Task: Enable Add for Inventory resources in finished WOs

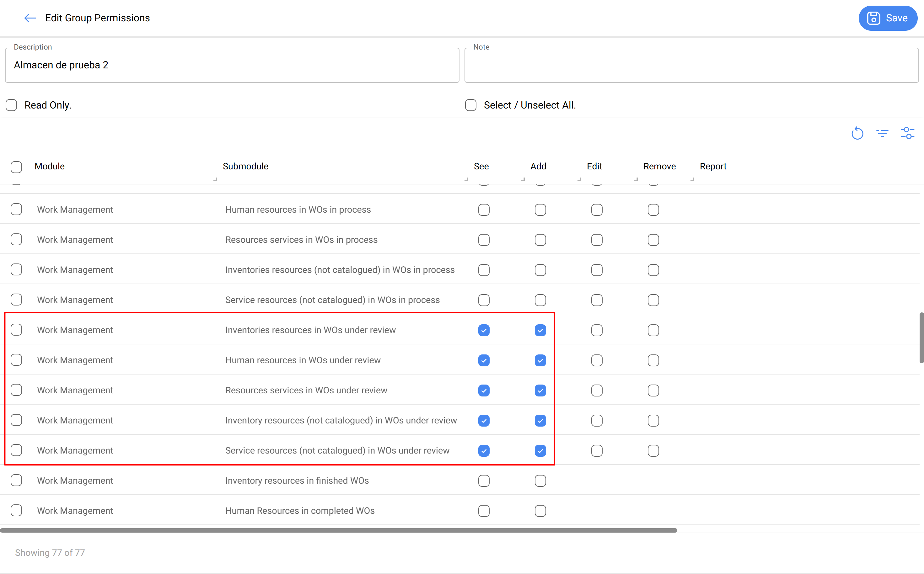Action: [x=540, y=481]
